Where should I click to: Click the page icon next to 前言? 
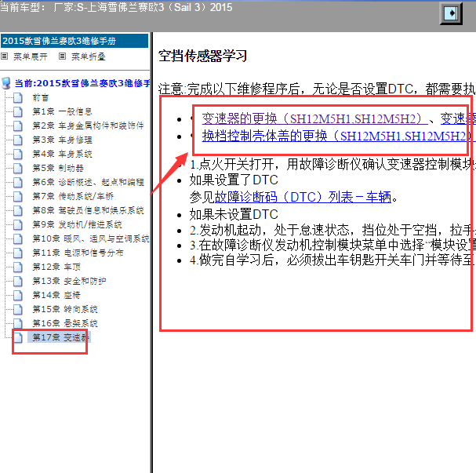pos(18,97)
